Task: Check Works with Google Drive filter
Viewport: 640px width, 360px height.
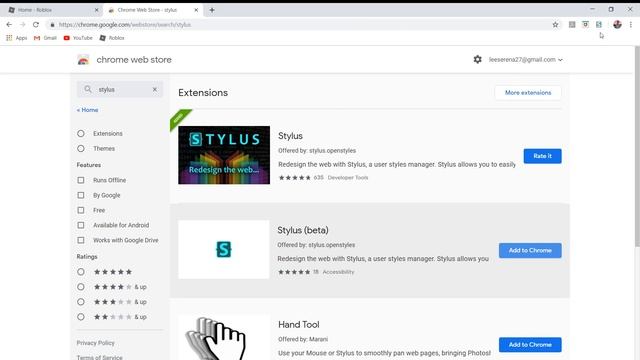Action: click(81, 240)
